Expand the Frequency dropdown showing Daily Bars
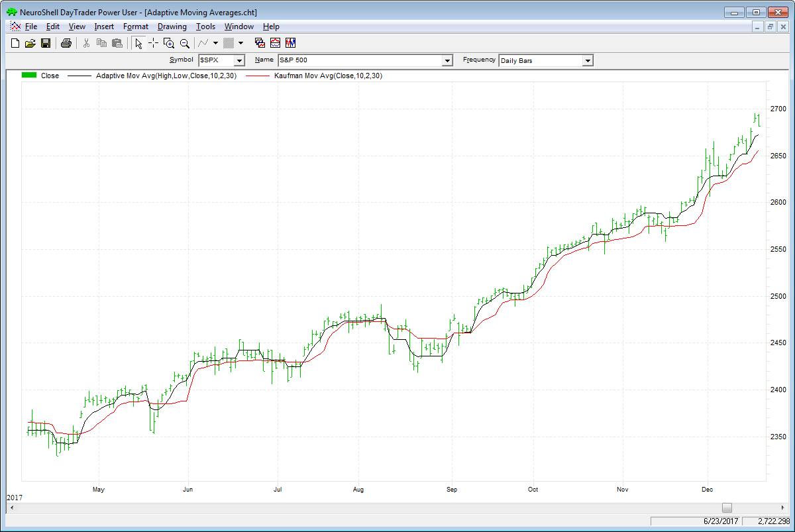The width and height of the screenshot is (795, 532). tap(587, 61)
